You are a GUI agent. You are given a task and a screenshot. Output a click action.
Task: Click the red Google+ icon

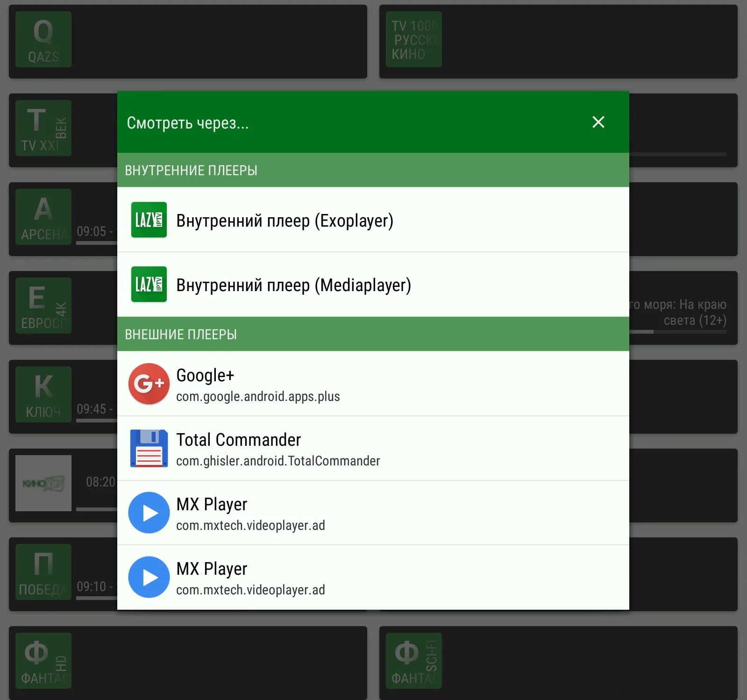pos(149,384)
